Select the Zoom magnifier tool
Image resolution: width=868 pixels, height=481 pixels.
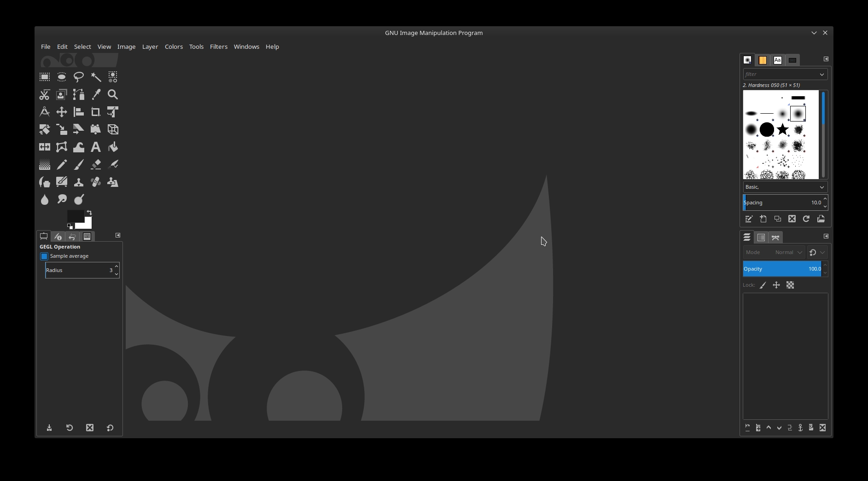[x=113, y=94]
